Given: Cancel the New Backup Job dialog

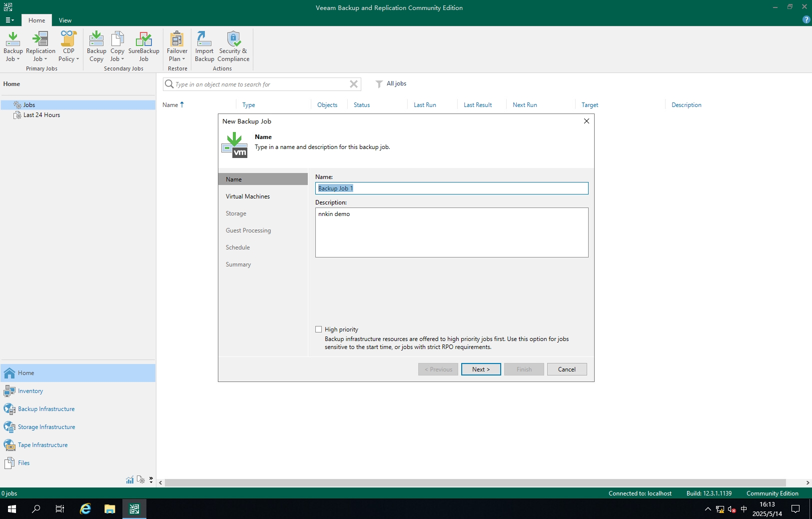Looking at the screenshot, I should [567, 369].
